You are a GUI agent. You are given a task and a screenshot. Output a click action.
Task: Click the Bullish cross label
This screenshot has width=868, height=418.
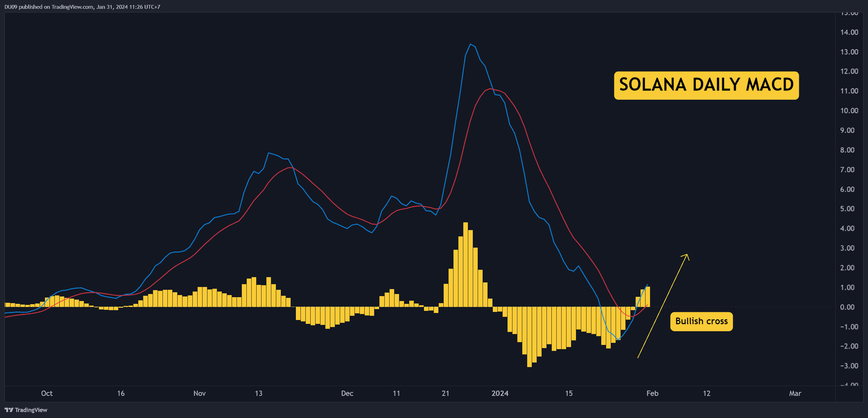point(701,321)
